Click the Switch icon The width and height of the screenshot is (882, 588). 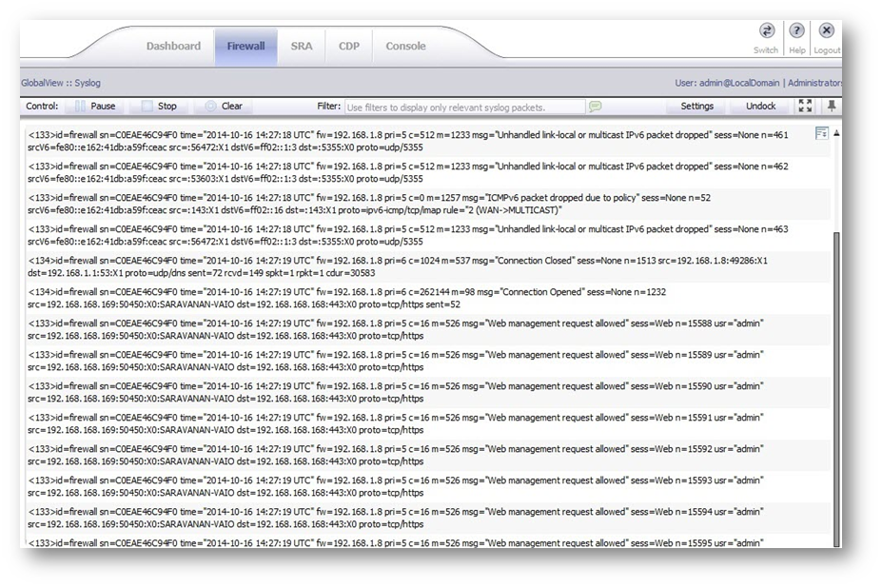click(x=766, y=31)
